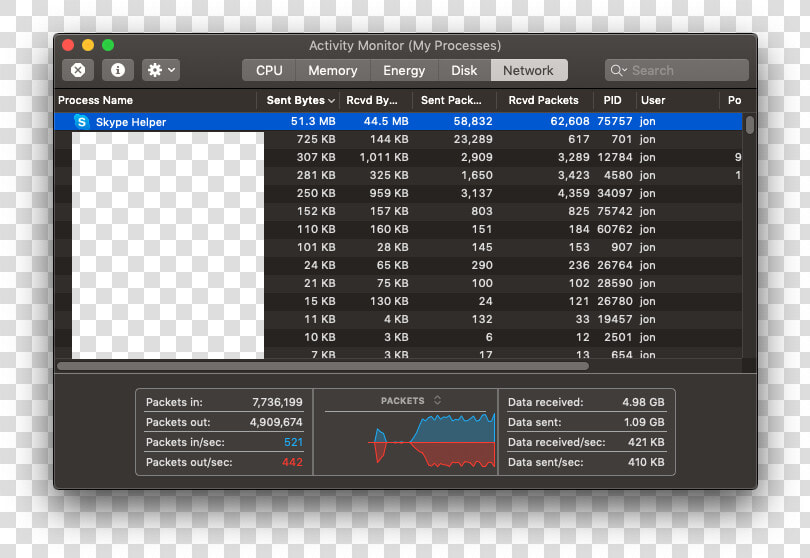Screen dimensions: 810x558
Task: Click the 58,832 sent packets cell
Action: pos(473,121)
